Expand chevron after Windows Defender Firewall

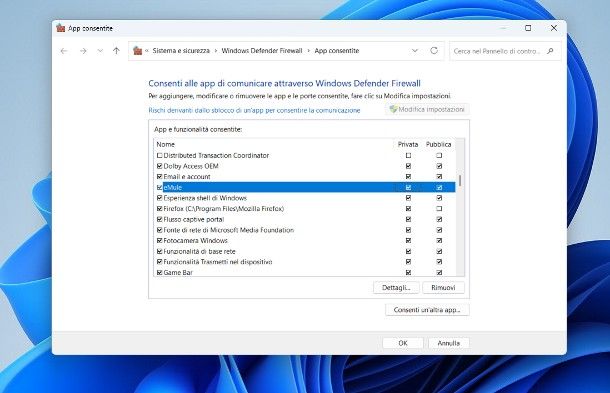pos(308,51)
